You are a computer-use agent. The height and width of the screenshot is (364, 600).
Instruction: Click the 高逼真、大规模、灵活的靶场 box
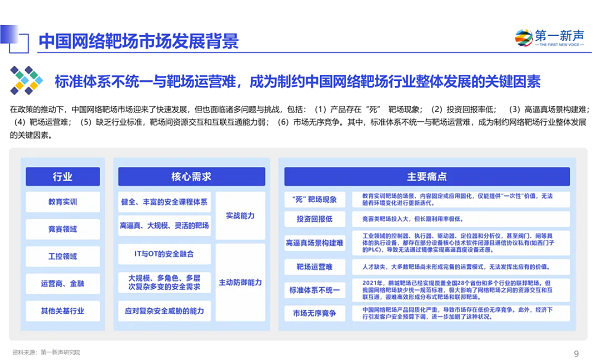point(164,226)
